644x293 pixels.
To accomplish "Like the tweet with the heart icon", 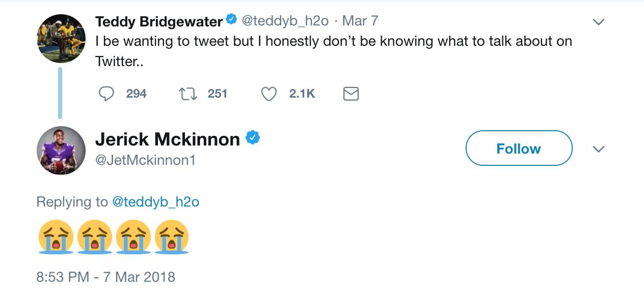I will tap(269, 94).
